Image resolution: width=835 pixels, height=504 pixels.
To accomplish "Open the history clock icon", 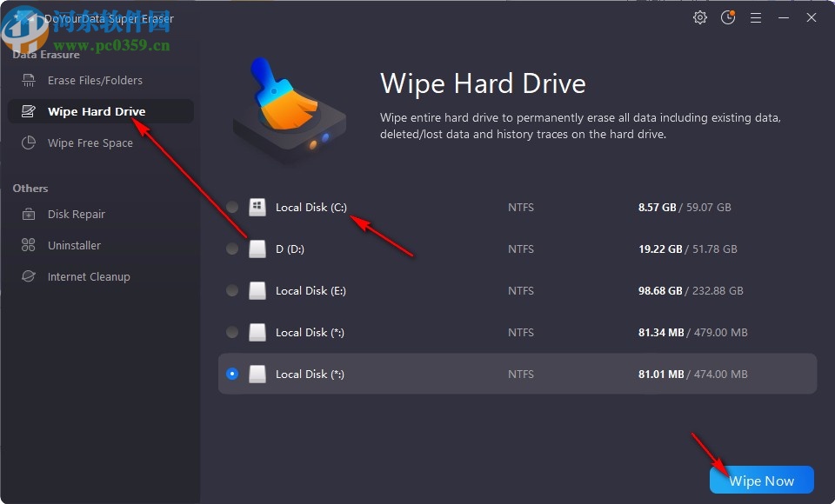I will point(728,17).
